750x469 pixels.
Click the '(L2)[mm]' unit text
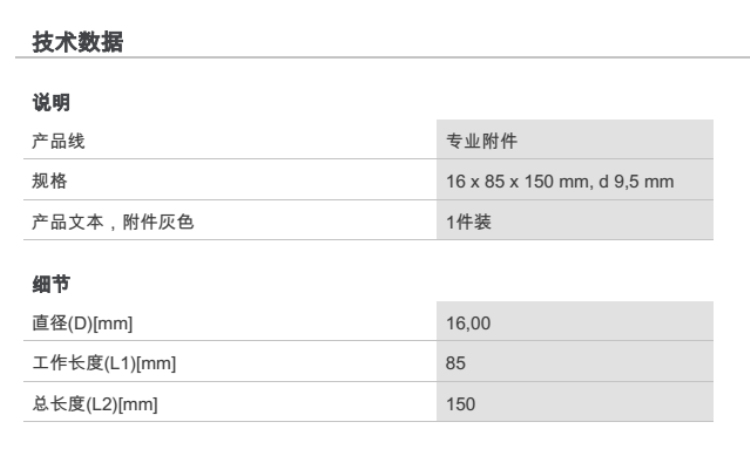tap(121, 405)
